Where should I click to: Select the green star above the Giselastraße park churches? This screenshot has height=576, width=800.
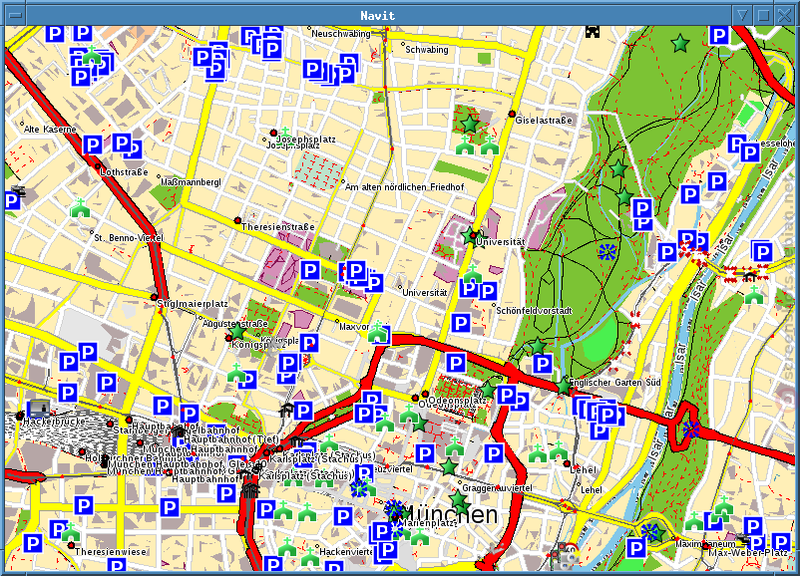[469, 123]
